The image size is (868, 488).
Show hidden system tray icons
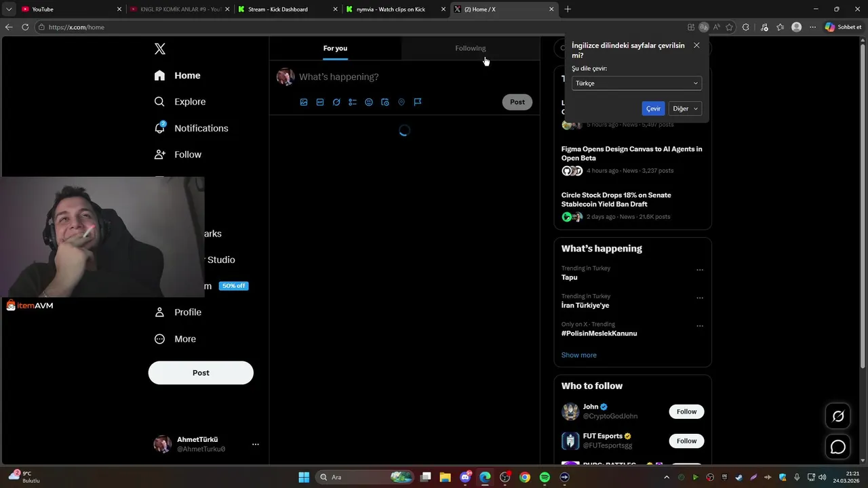pyautogui.click(x=667, y=477)
